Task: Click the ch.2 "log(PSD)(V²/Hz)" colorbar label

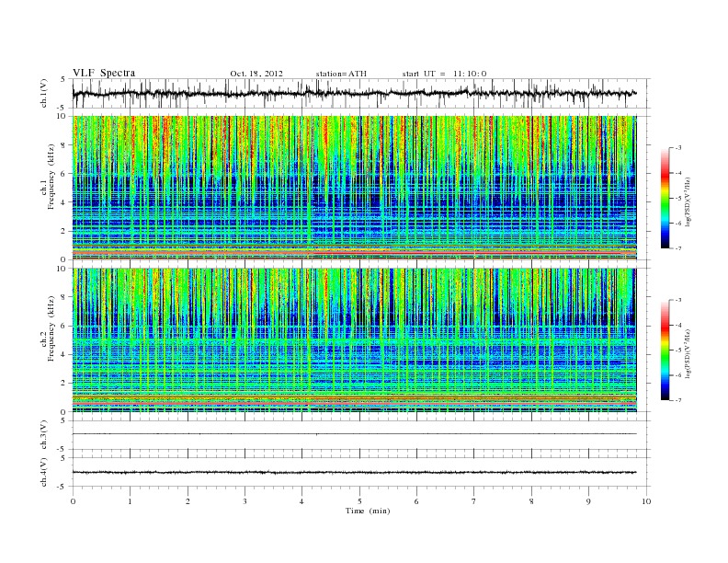Action: pyautogui.click(x=688, y=354)
